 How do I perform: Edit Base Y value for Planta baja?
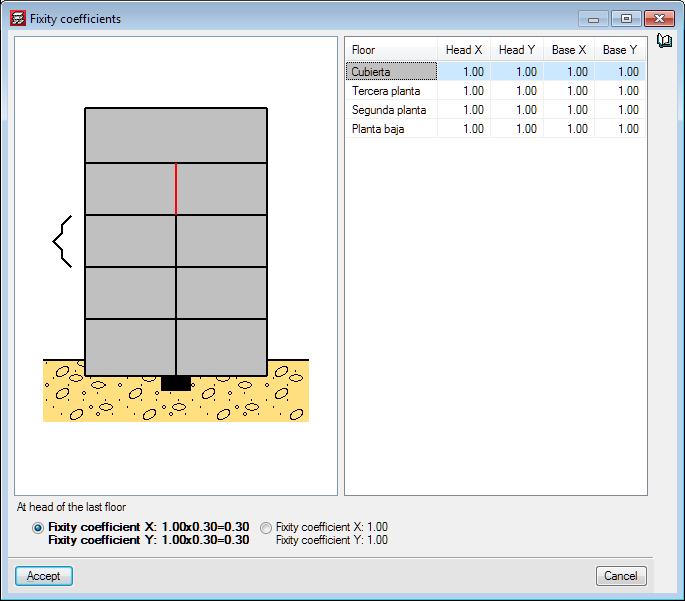click(620, 129)
